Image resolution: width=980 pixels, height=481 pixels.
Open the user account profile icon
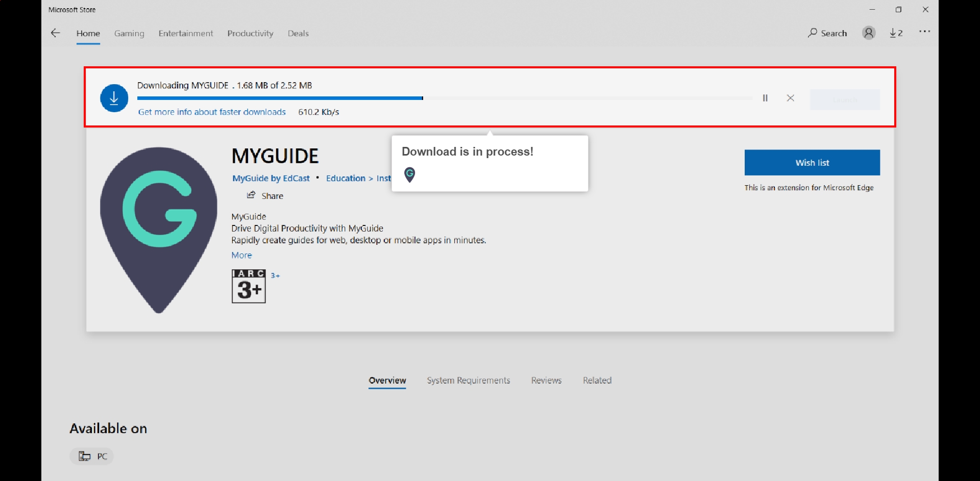[x=869, y=33]
